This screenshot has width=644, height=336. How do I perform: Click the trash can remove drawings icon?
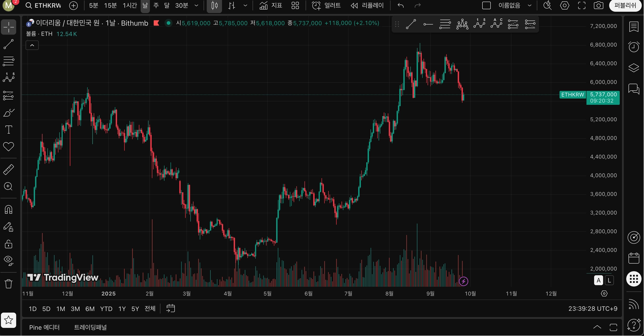8,284
